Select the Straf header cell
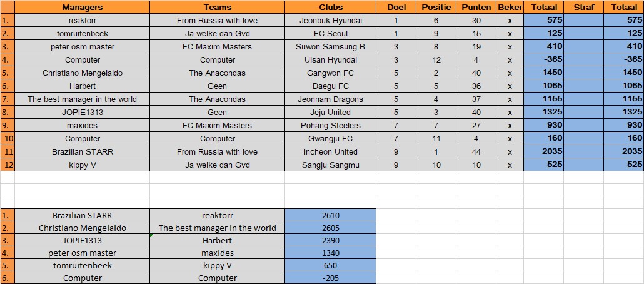 (583, 7)
